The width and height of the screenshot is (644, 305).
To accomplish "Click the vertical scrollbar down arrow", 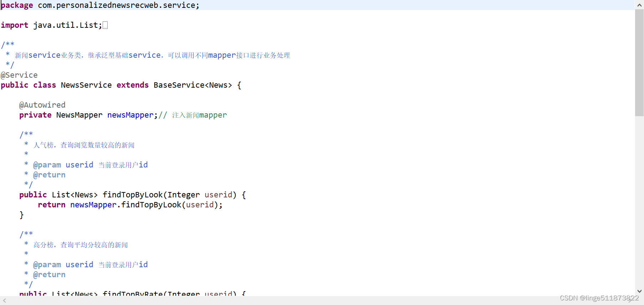I will coord(639,291).
